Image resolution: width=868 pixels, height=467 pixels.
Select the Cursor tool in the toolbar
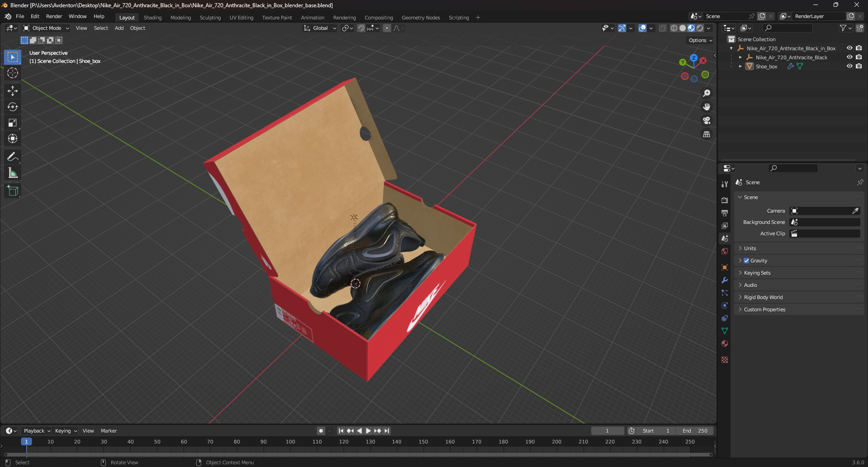[x=13, y=73]
